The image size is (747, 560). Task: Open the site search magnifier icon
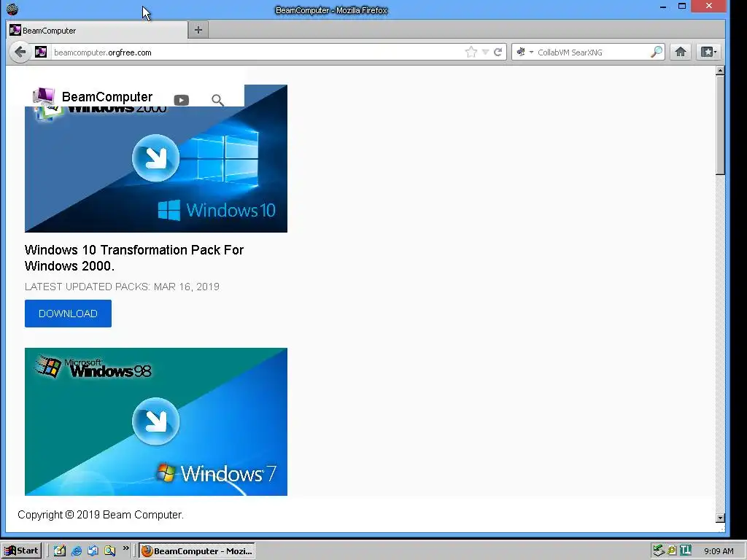[217, 100]
